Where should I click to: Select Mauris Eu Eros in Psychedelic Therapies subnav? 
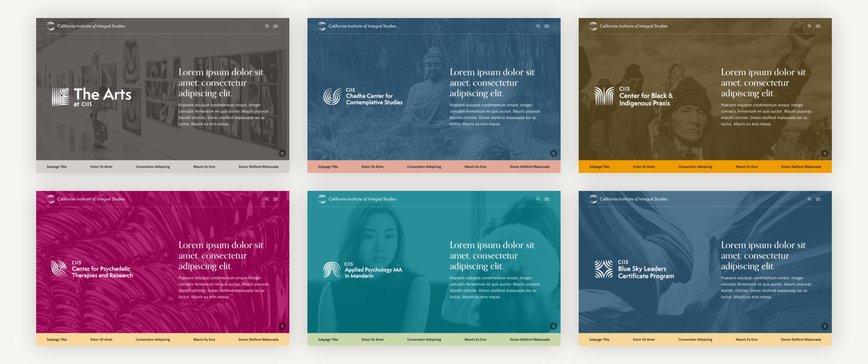tap(204, 340)
